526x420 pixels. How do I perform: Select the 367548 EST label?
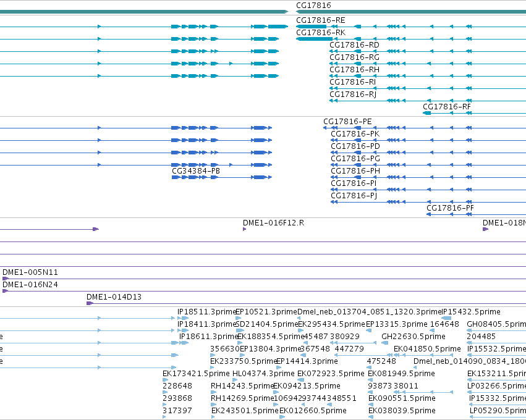point(315,349)
